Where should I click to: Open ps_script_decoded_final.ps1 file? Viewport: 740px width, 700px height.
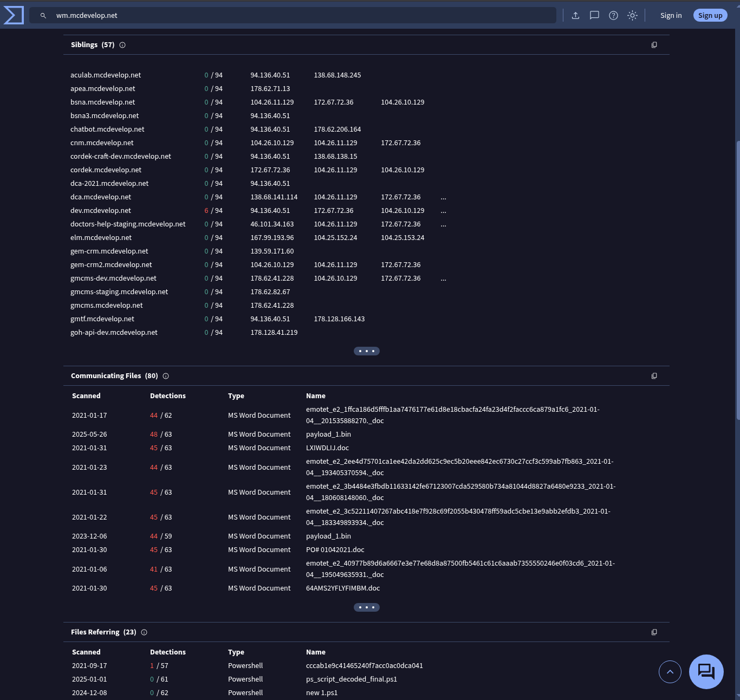point(352,679)
